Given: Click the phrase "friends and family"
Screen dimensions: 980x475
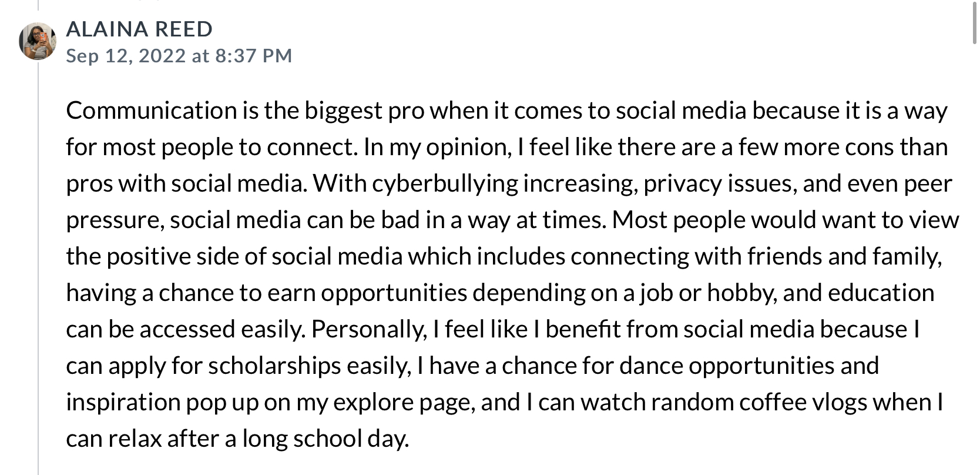Looking at the screenshot, I should [x=844, y=256].
